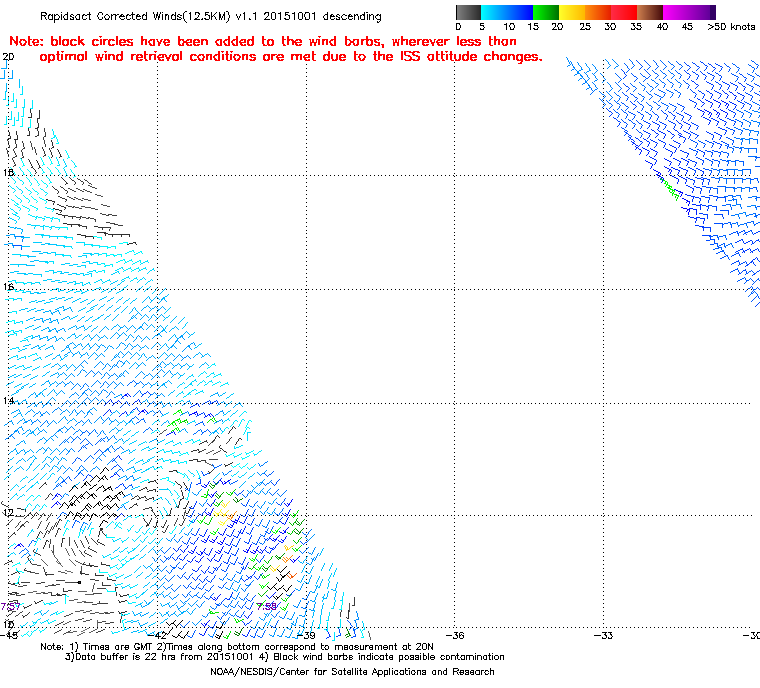Image resolution: width=760 pixels, height=688 pixels.
Task: Click the '20' latitude axis label
Action: (x=8, y=57)
